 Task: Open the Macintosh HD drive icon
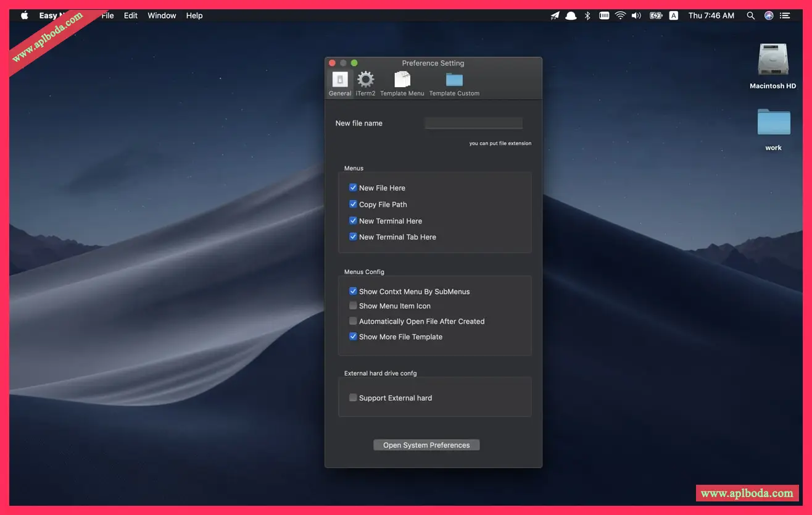pyautogui.click(x=773, y=61)
